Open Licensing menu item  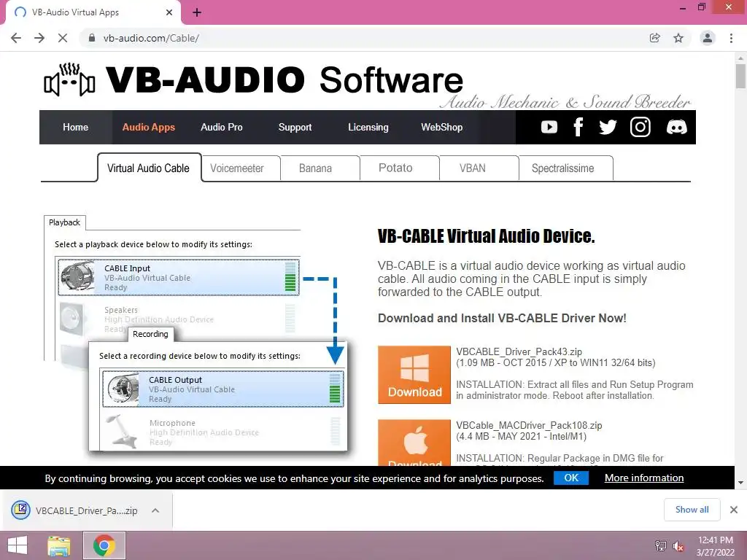(x=368, y=127)
